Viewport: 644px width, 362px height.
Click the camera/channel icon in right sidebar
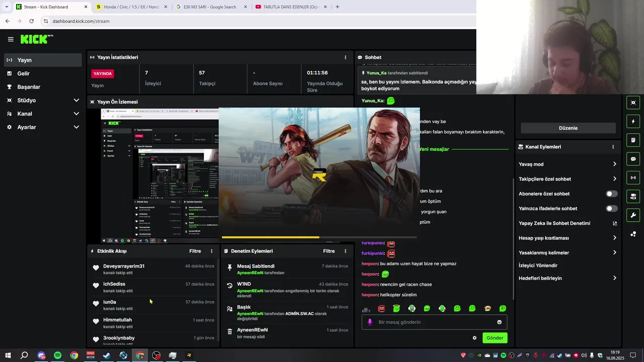click(x=633, y=196)
